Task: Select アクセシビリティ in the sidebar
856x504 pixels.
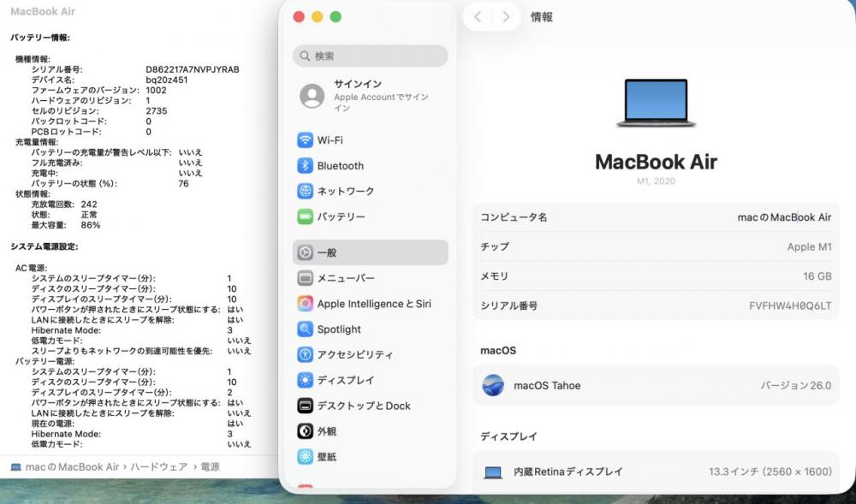Action: (x=370, y=354)
